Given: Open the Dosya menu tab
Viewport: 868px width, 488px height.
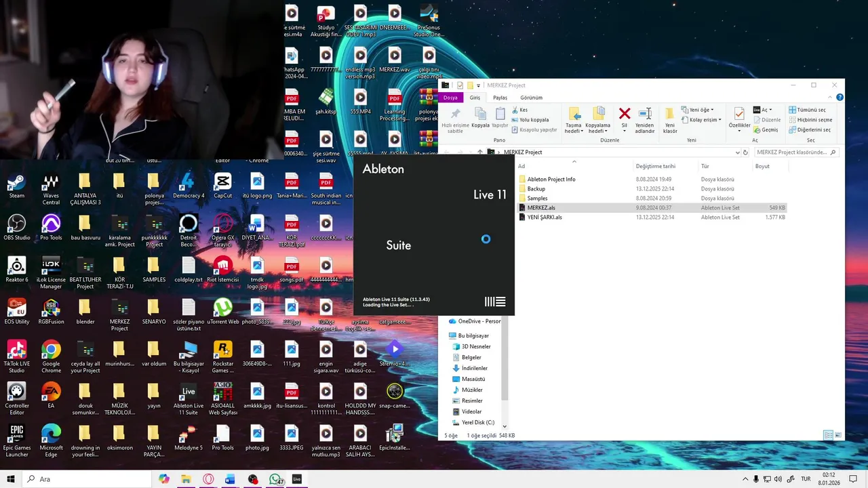Looking at the screenshot, I should [450, 98].
